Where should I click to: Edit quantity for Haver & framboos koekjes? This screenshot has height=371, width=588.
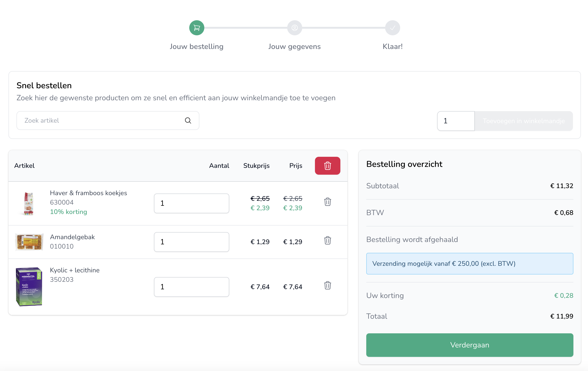click(191, 203)
